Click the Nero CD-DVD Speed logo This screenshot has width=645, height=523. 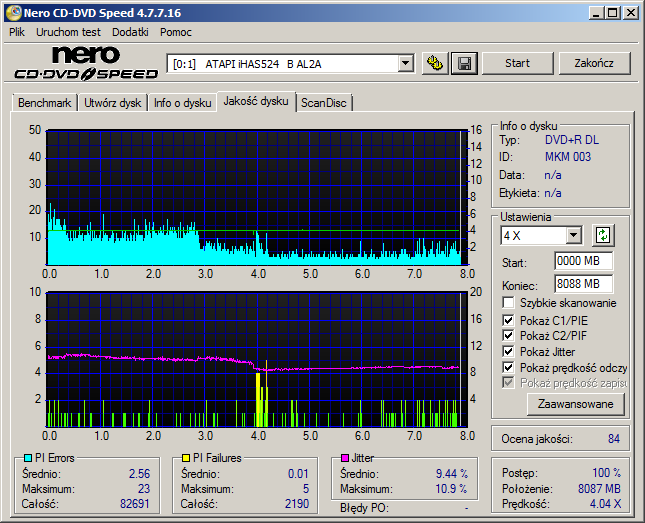tap(86, 63)
